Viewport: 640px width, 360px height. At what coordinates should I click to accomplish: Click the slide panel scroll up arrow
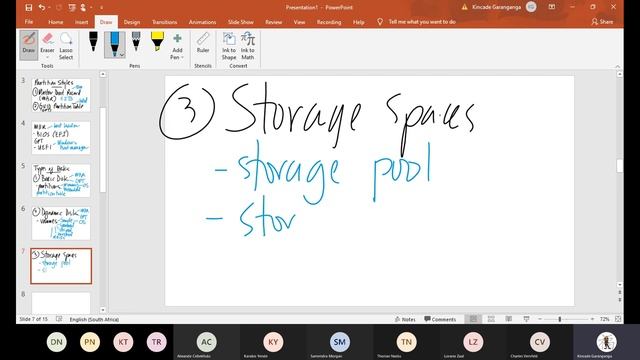[x=103, y=74]
